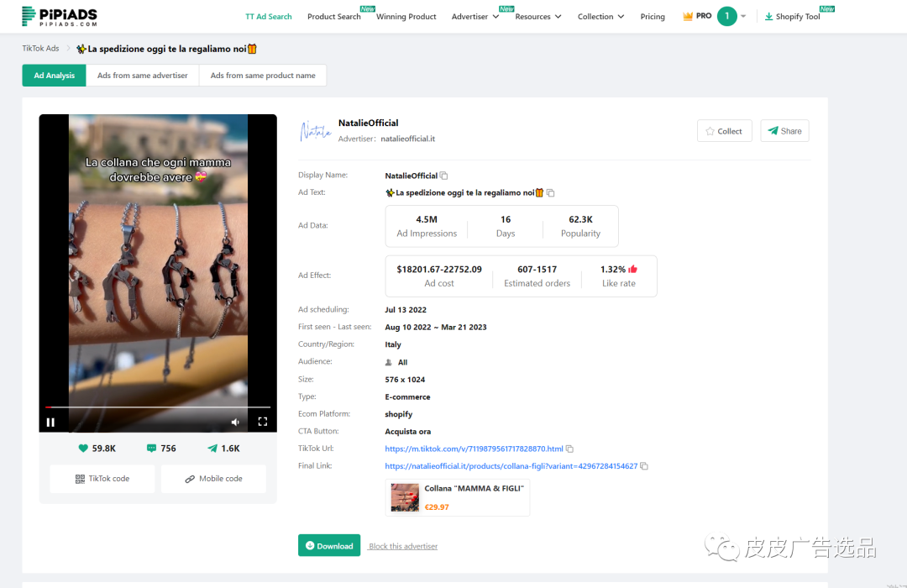Open the user account dropdown arrow
This screenshot has width=907, height=588.
click(x=743, y=17)
